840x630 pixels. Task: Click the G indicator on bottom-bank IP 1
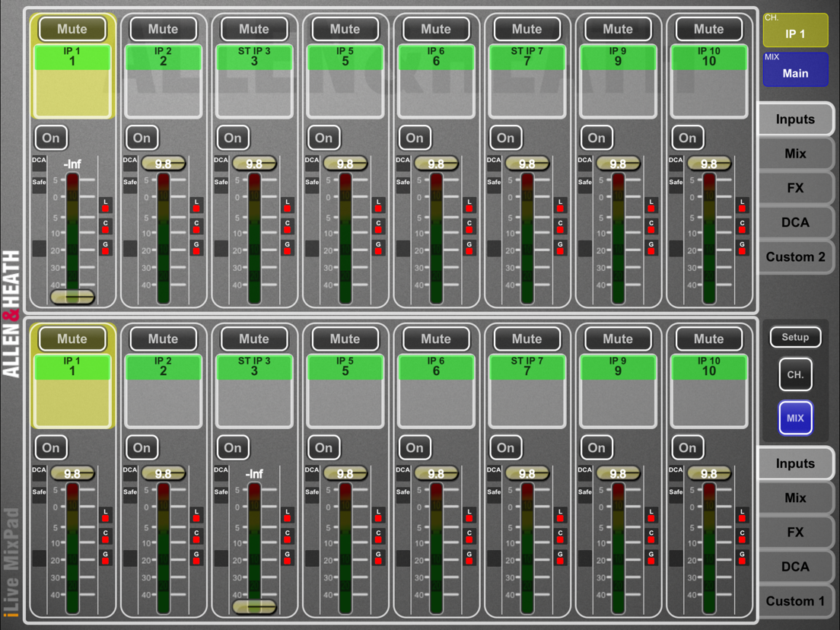106,557
